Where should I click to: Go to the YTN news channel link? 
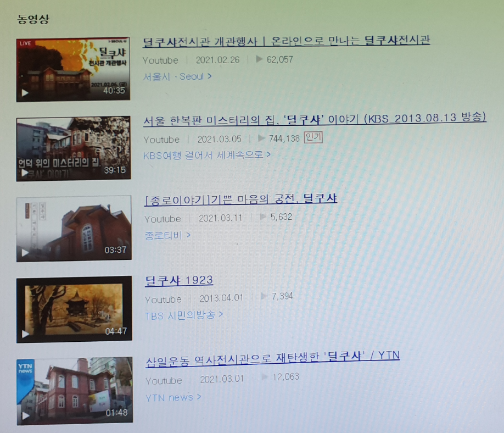pyautogui.click(x=173, y=398)
